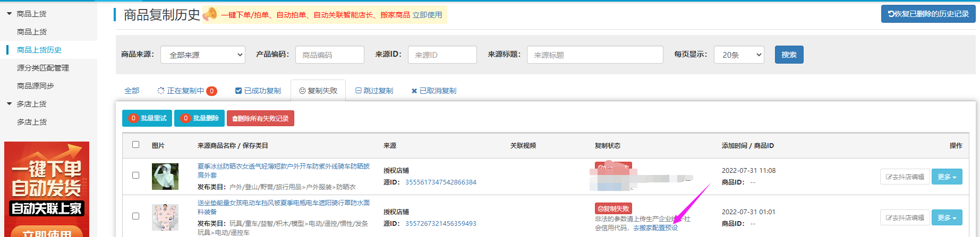The height and width of the screenshot is (237, 980).
Task: Open the 跳过复制 tab
Action: click(374, 91)
